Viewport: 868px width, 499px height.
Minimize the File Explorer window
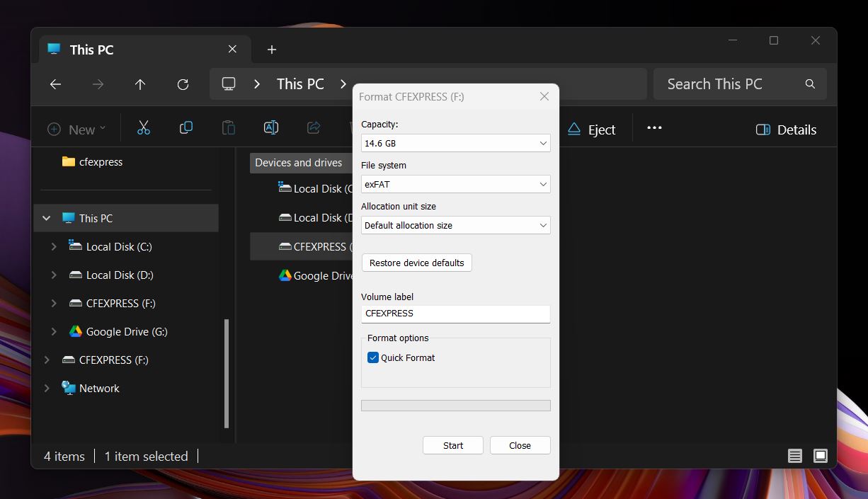(732, 40)
